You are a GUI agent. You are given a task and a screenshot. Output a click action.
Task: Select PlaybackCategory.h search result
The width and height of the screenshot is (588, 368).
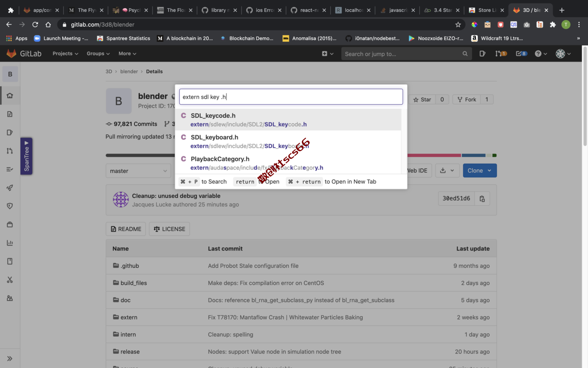(288, 163)
